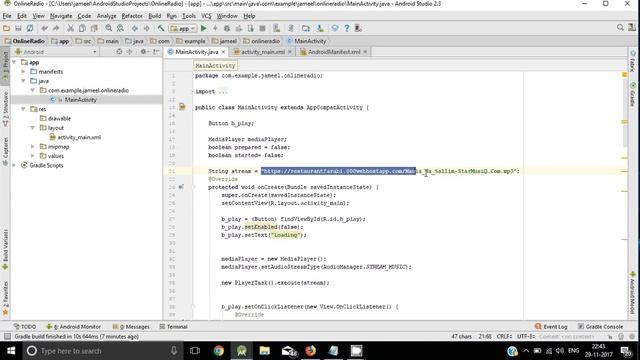The width and height of the screenshot is (640, 360).
Task: Toggle the Favorites side panel
Action: pos(5,298)
